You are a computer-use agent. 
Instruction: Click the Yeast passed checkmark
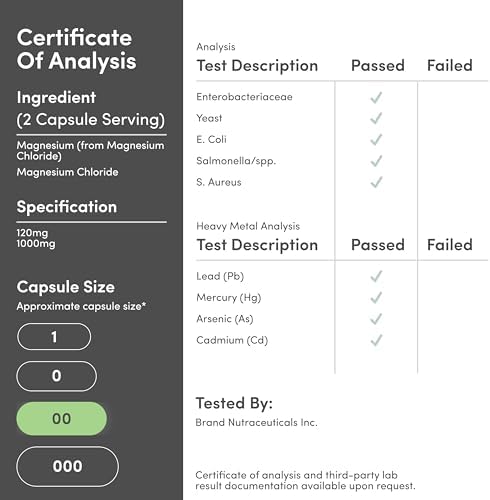376,119
